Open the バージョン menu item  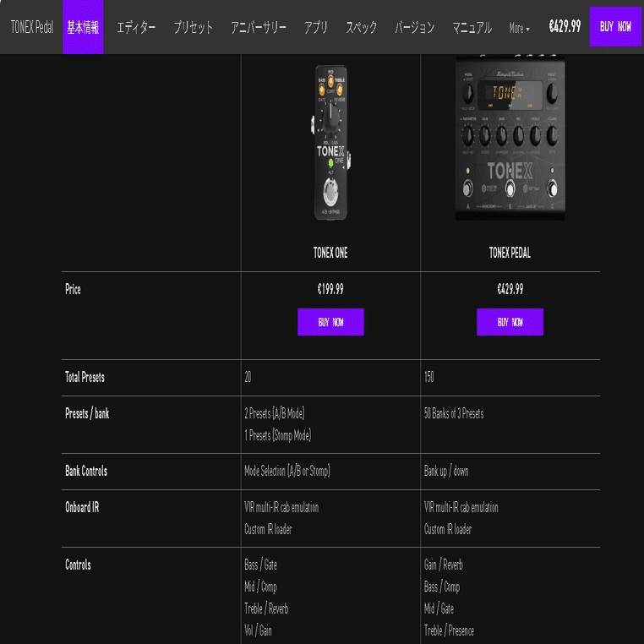[414, 28]
